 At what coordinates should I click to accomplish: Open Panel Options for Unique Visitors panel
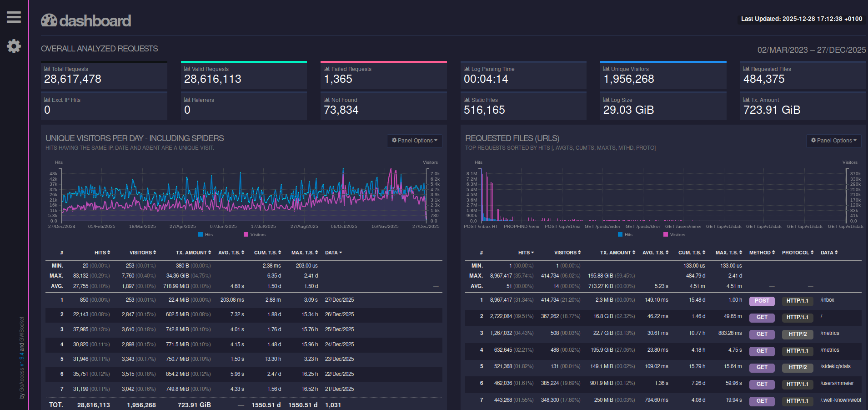tap(414, 141)
